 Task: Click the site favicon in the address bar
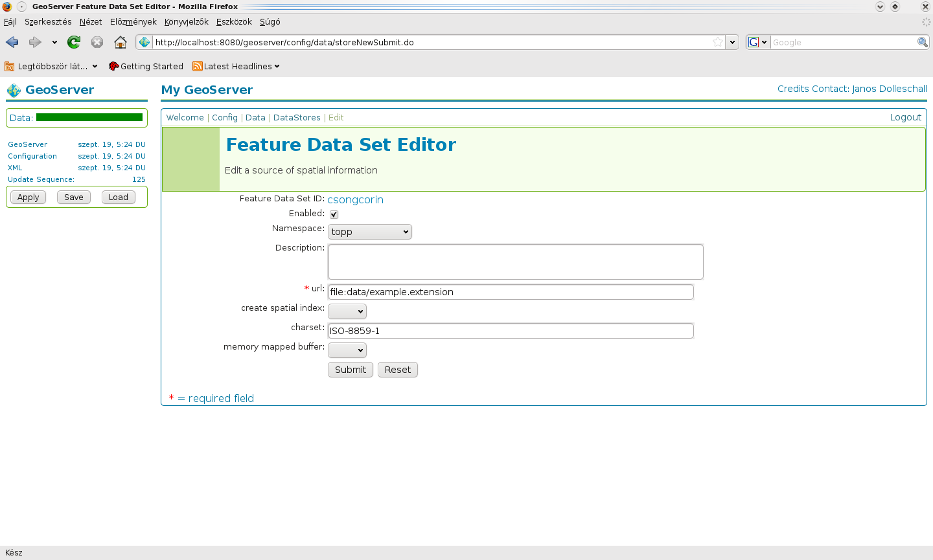(x=144, y=42)
